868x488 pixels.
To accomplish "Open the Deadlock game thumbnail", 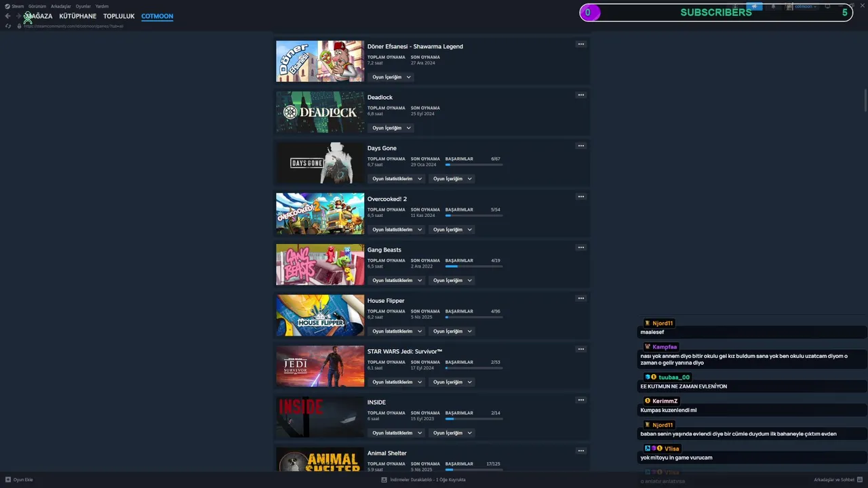I will pyautogui.click(x=320, y=112).
